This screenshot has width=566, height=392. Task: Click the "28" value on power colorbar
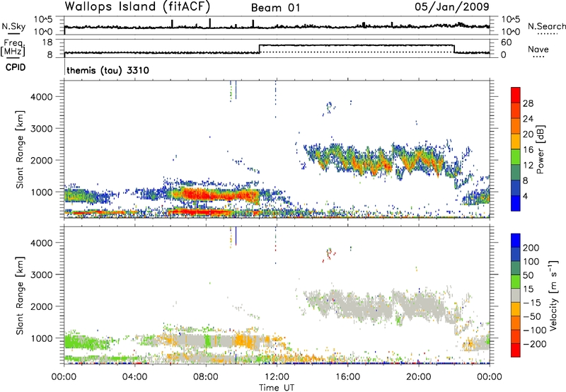[x=528, y=103]
